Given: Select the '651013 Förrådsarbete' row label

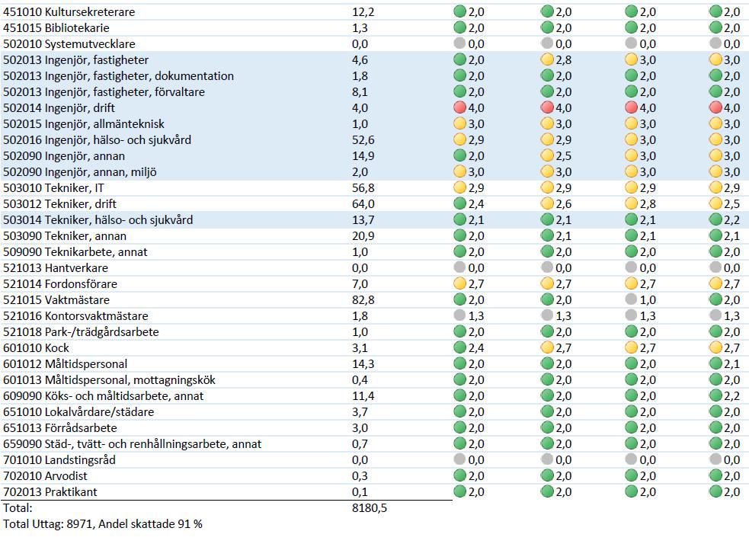Looking at the screenshot, I should [x=59, y=428].
